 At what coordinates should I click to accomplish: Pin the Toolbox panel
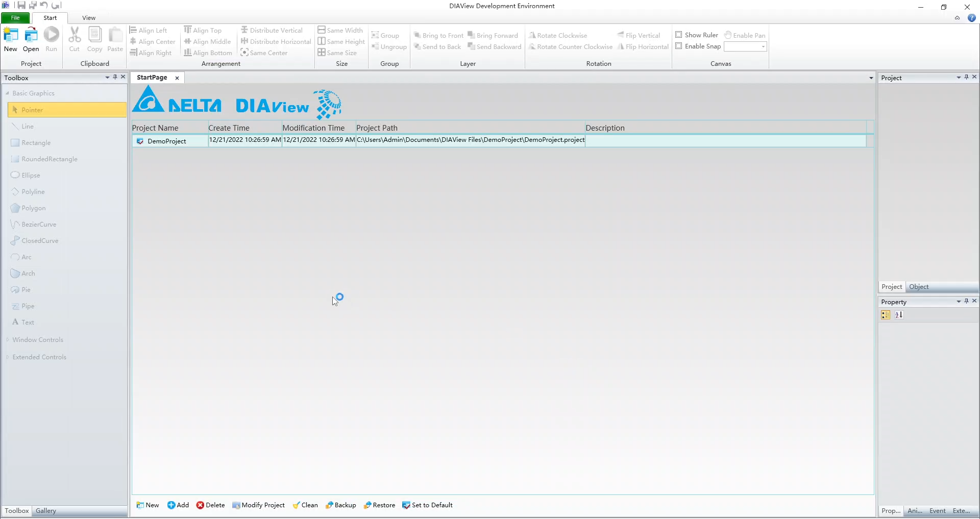click(x=115, y=77)
